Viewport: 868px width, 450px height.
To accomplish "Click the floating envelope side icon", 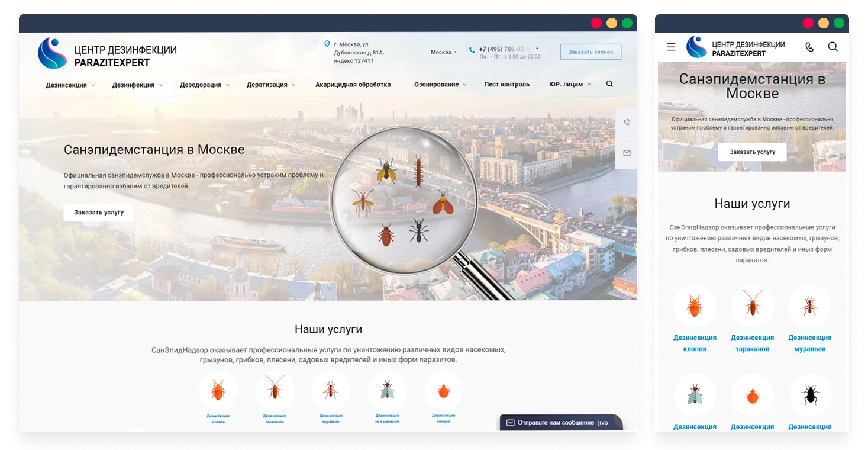I will pyautogui.click(x=627, y=153).
